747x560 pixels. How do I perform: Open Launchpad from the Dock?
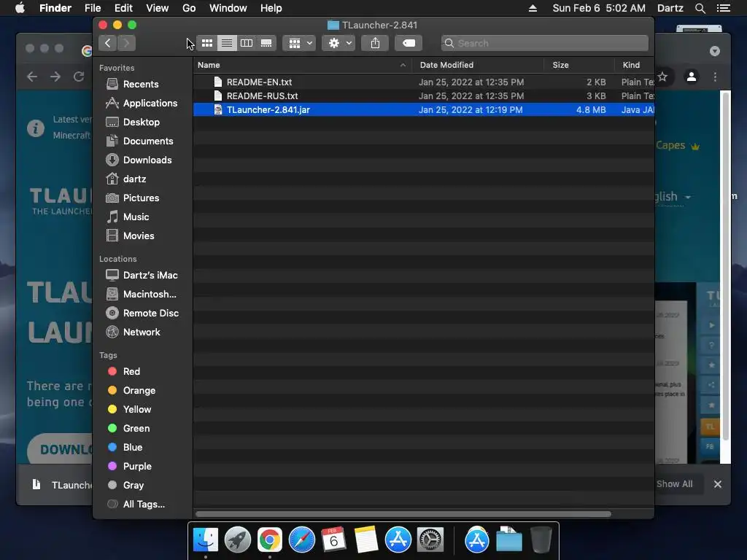pos(237,540)
